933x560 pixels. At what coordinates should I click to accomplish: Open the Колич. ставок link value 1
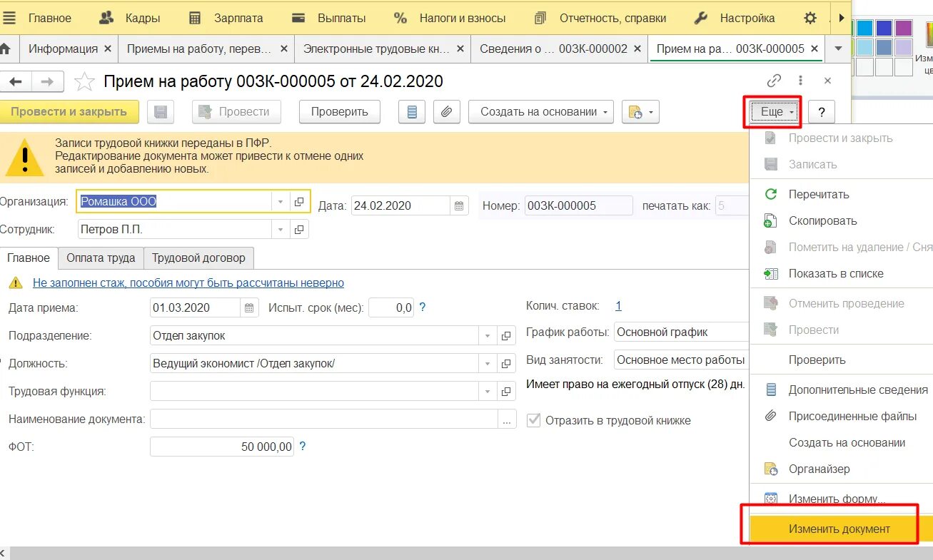coord(618,306)
